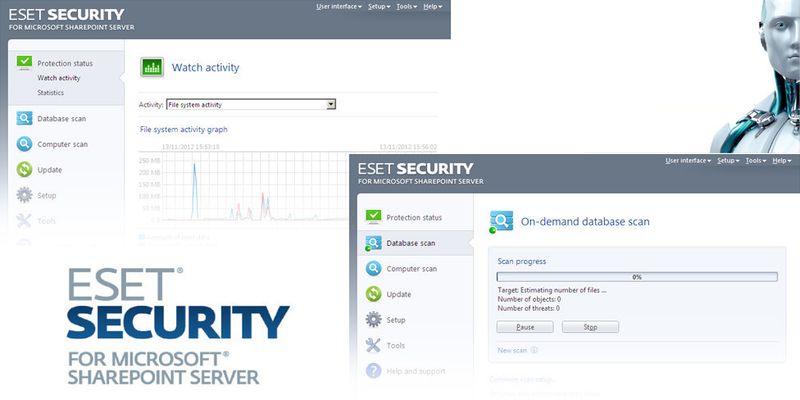Stop the database scan
This screenshot has height=400, width=800.
pyautogui.click(x=590, y=327)
